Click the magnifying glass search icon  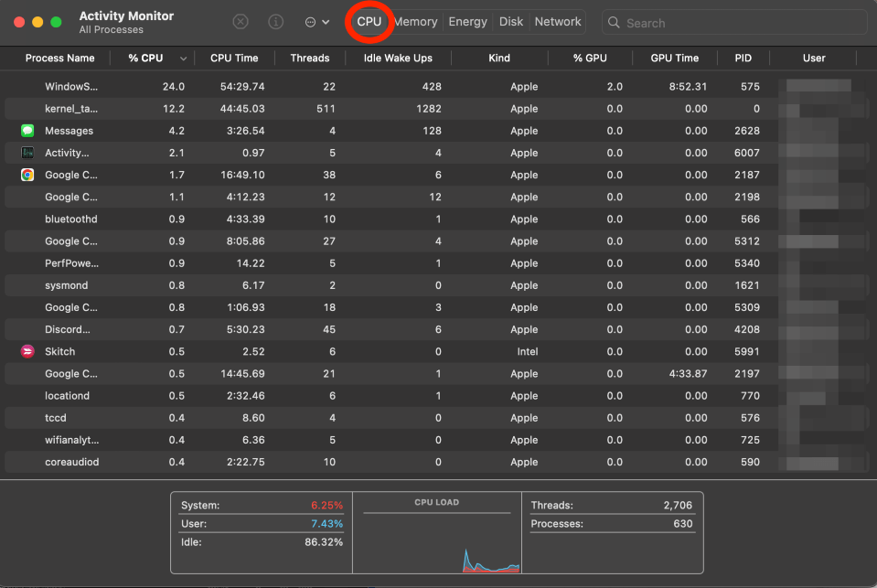(x=614, y=22)
